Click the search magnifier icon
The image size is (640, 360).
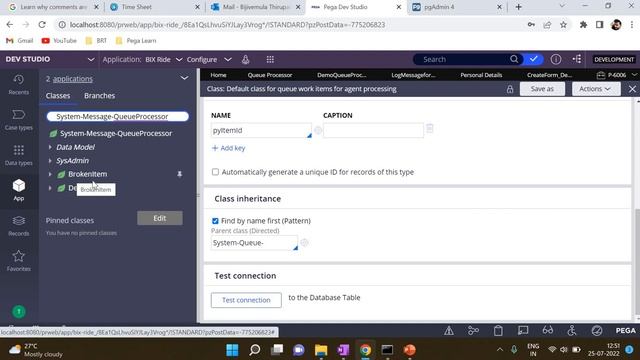[514, 59]
